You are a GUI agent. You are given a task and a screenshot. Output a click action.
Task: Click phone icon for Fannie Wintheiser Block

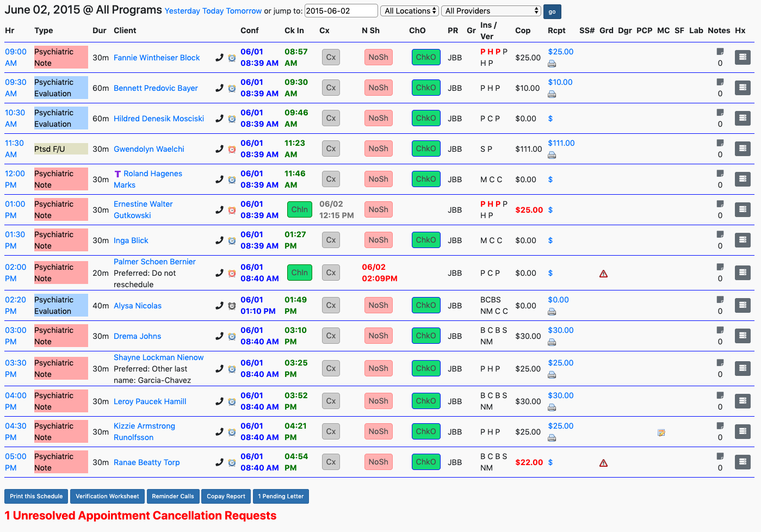coord(219,58)
